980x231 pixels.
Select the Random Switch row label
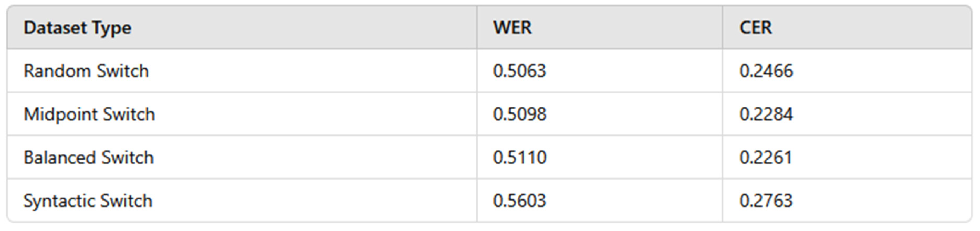(x=86, y=71)
